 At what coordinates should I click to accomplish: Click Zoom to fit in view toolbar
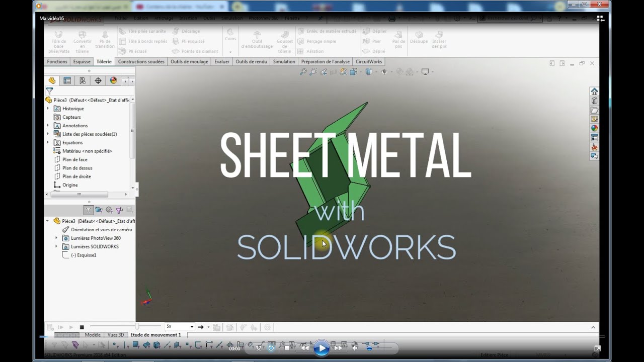[x=303, y=72]
